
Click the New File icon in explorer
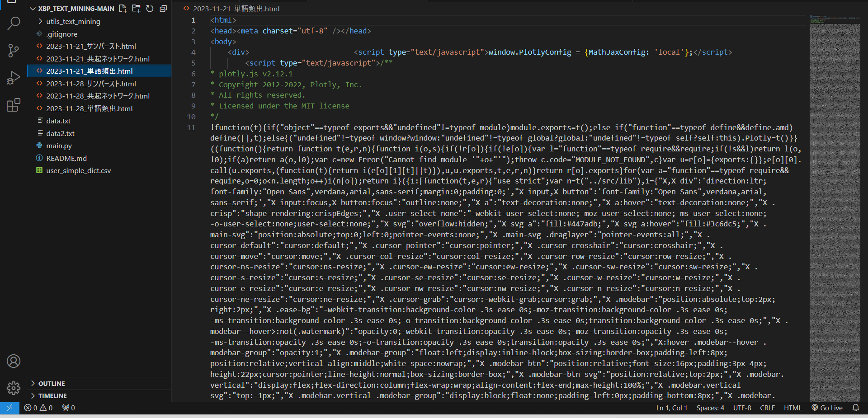click(x=123, y=9)
